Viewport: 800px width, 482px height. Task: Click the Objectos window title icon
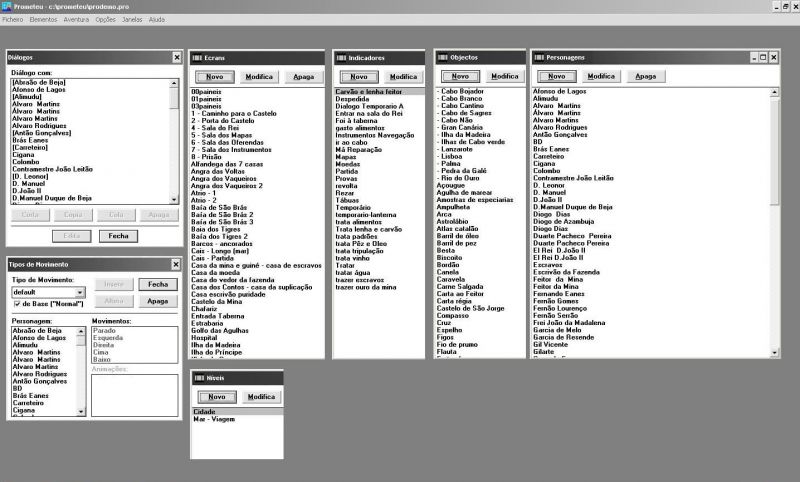[x=443, y=58]
